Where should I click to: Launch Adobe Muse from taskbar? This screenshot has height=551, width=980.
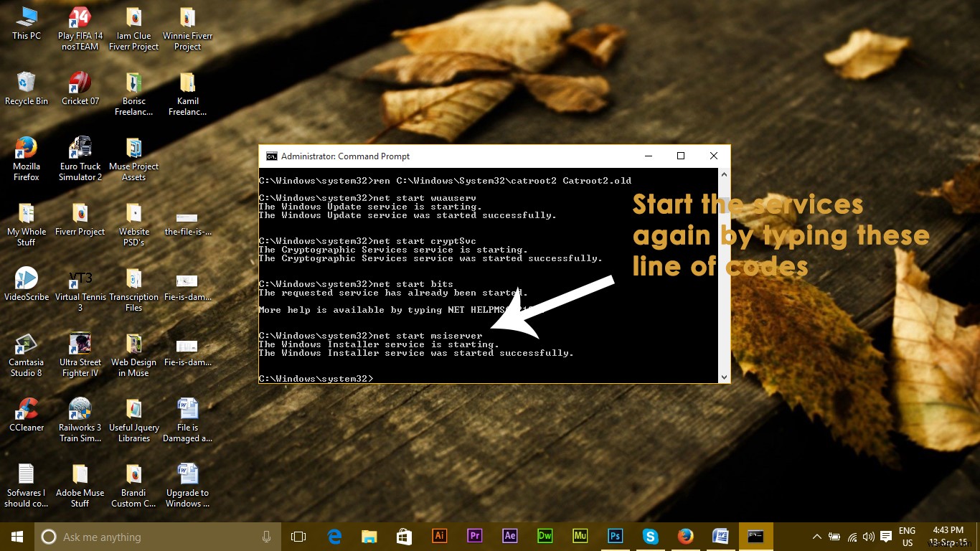pos(580,536)
